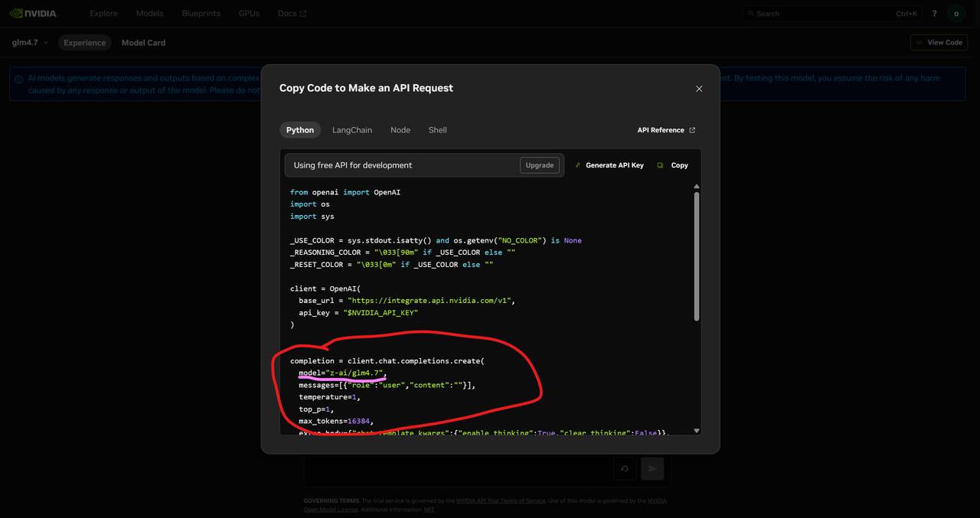Click the "import sys" code line

point(312,217)
